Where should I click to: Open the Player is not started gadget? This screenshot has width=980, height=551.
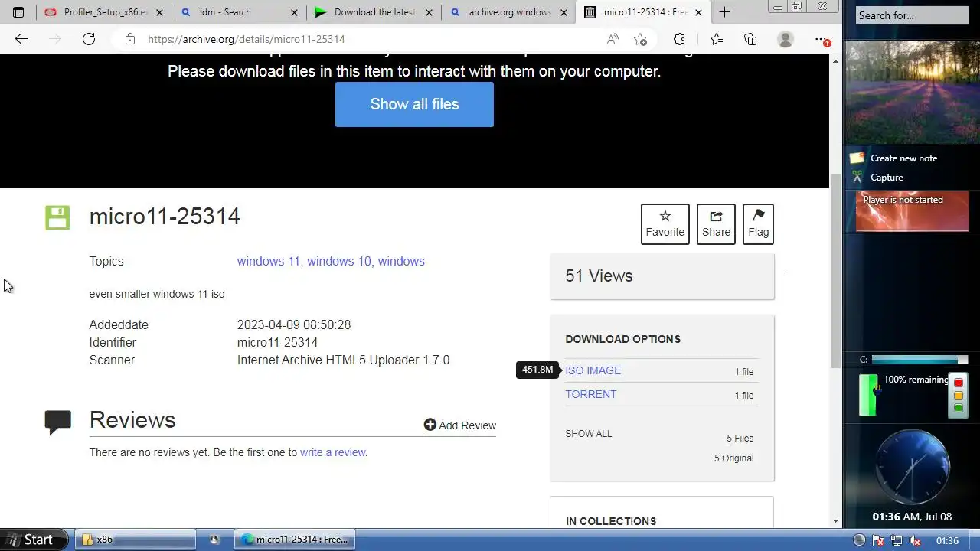point(911,211)
